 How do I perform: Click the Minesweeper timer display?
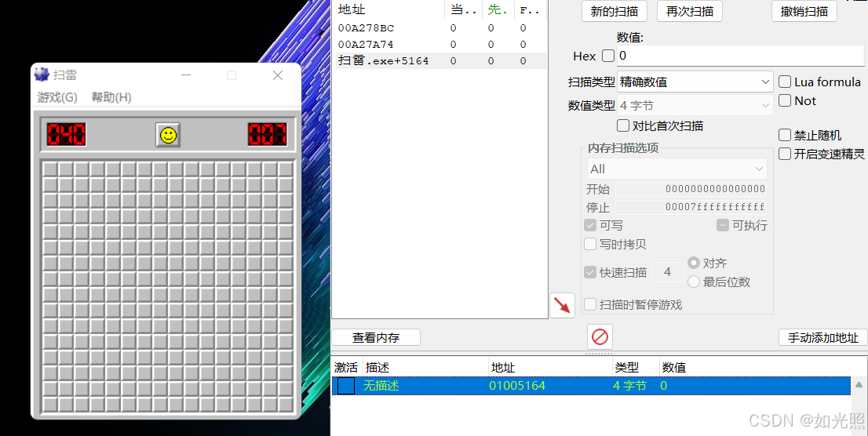pyautogui.click(x=268, y=134)
